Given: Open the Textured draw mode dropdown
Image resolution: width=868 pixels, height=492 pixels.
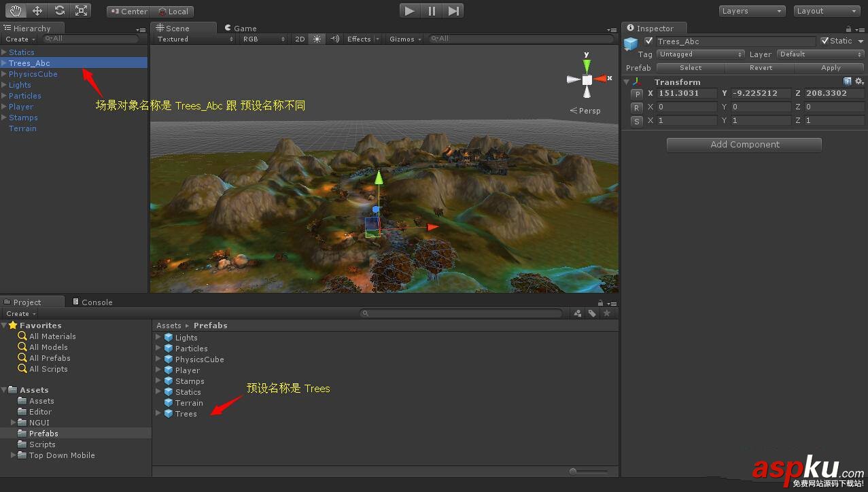Looking at the screenshot, I should 195,39.
